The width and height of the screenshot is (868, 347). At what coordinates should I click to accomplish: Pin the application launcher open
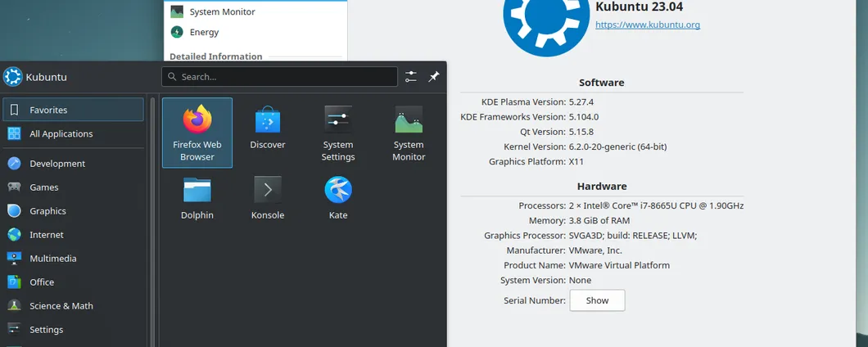click(x=434, y=77)
